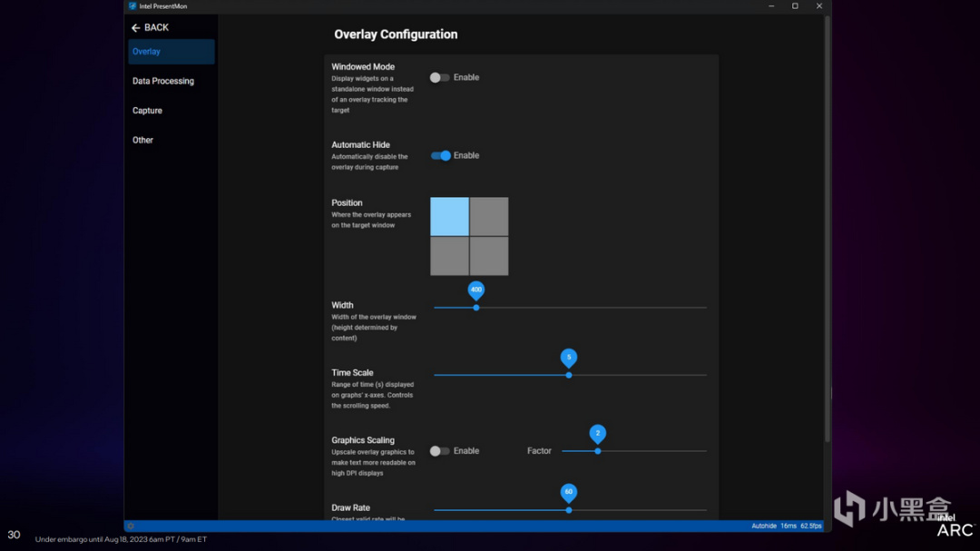980x551 pixels.
Task: Enable the Windowed Mode toggle
Action: [x=439, y=77]
